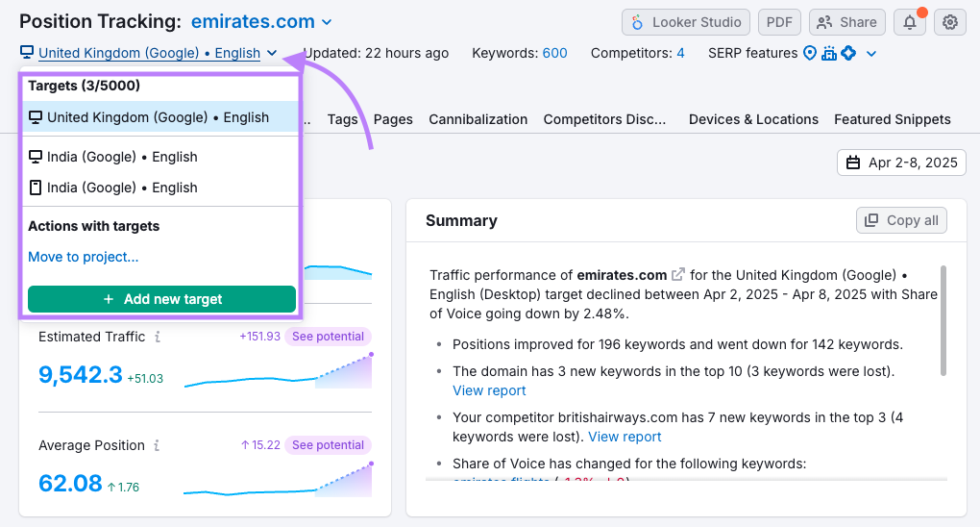The height and width of the screenshot is (527, 980).
Task: Open the notifications bell icon
Action: click(x=909, y=22)
